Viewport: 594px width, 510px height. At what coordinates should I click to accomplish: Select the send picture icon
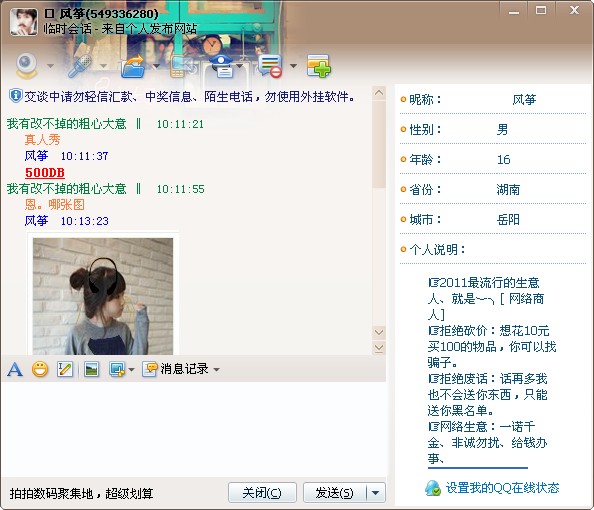point(91,369)
